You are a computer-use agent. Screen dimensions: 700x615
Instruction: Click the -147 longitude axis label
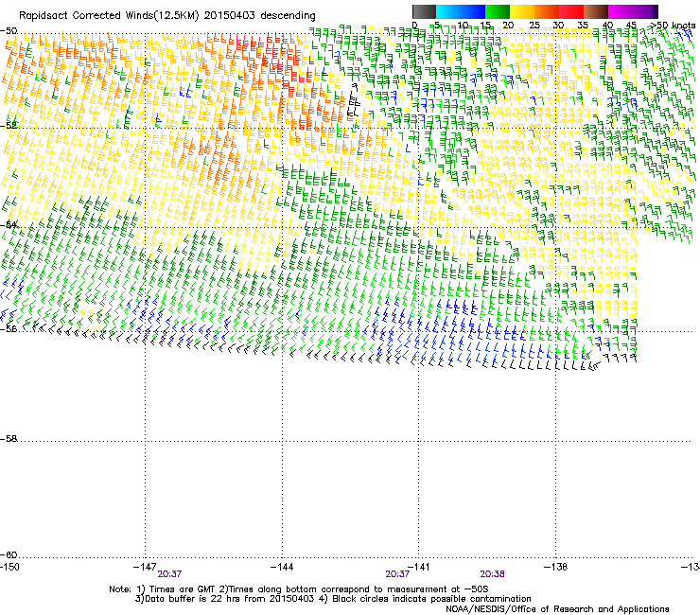click(x=145, y=567)
